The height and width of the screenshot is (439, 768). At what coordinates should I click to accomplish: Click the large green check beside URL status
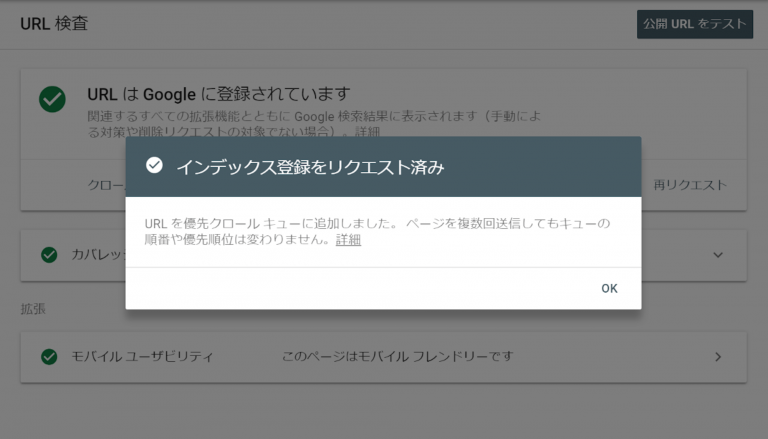point(52,99)
